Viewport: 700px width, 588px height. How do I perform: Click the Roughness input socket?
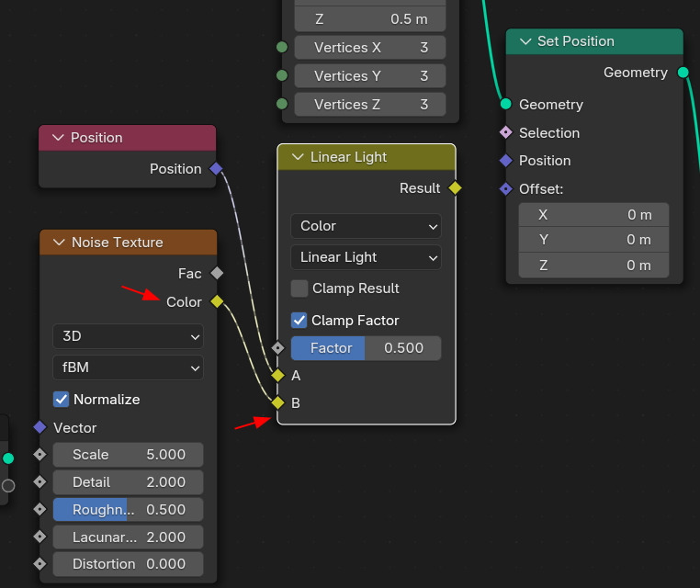coord(40,509)
